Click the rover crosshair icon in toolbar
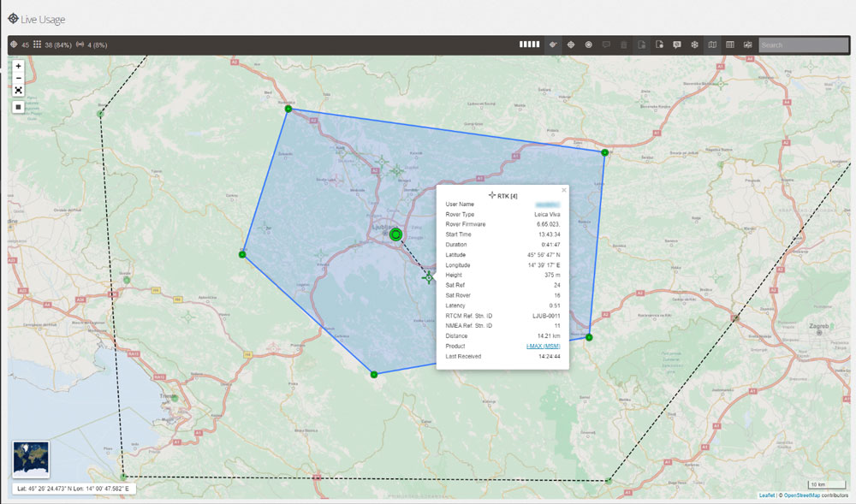The width and height of the screenshot is (856, 504). (571, 44)
